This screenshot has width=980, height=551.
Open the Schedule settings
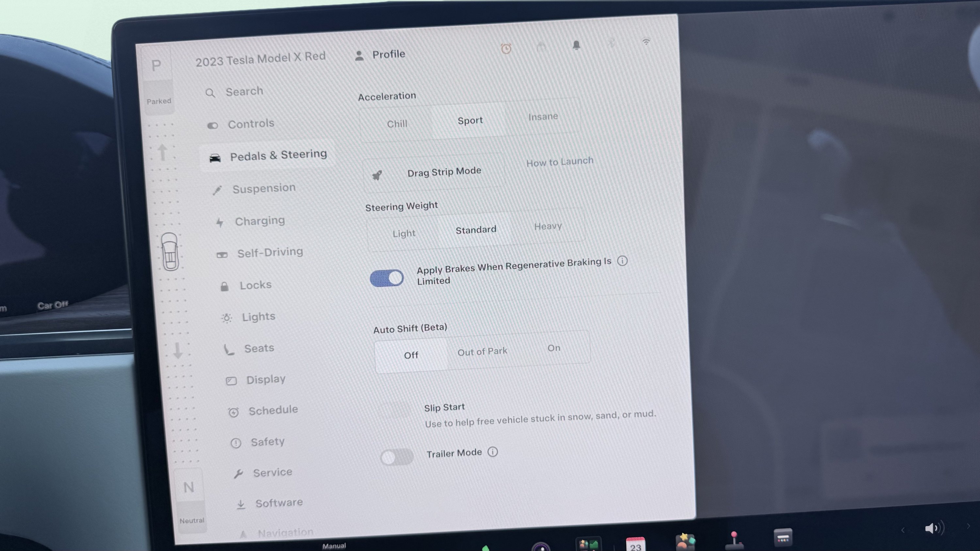pos(263,410)
